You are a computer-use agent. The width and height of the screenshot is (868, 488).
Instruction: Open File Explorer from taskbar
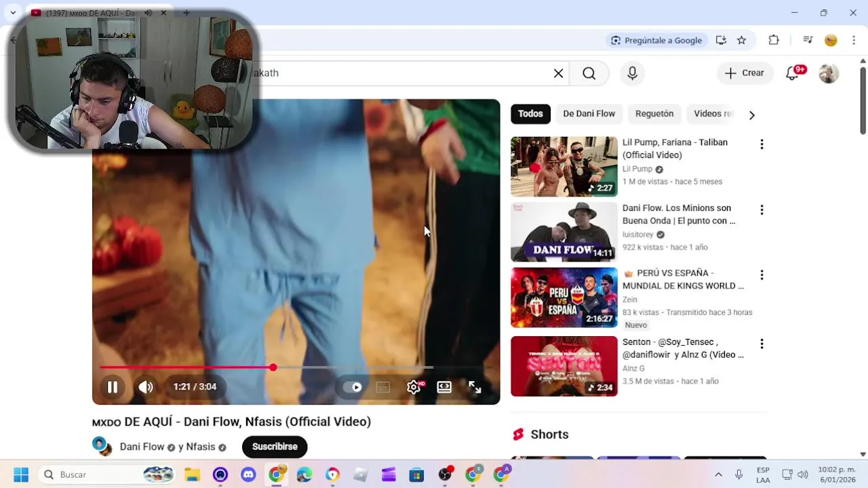coord(193,474)
